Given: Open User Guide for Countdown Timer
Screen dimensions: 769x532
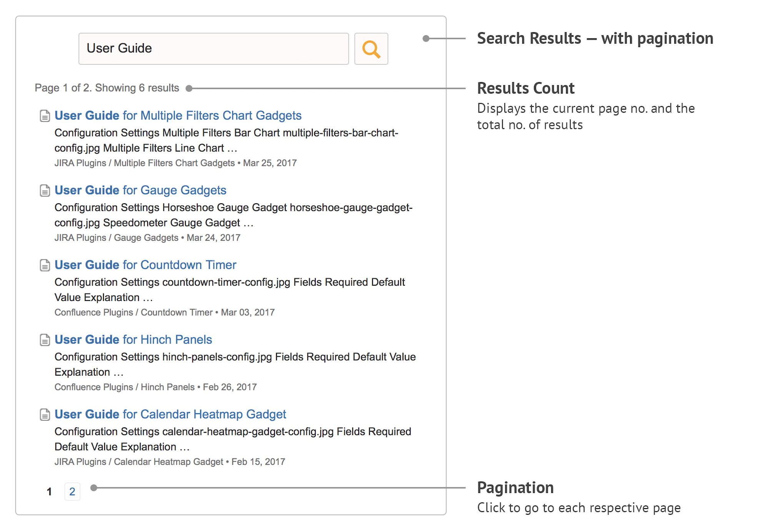Looking at the screenshot, I should (x=145, y=265).
